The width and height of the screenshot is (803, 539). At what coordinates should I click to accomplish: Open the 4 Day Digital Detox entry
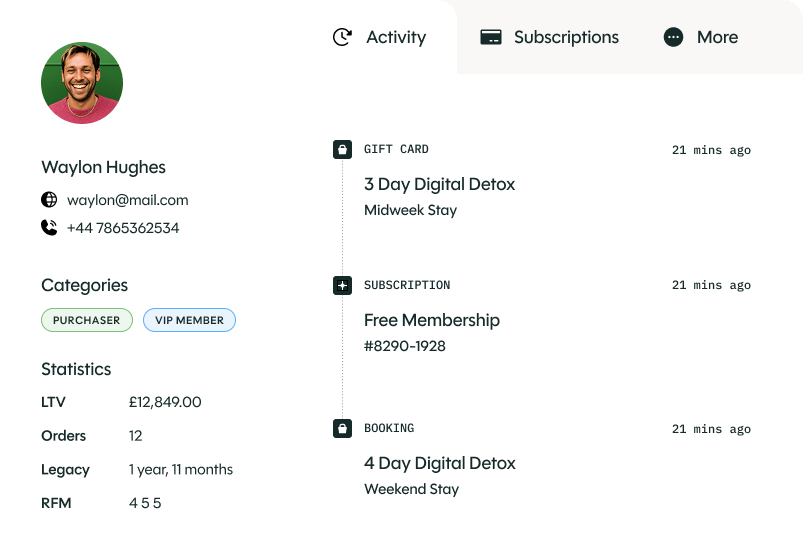(x=439, y=463)
